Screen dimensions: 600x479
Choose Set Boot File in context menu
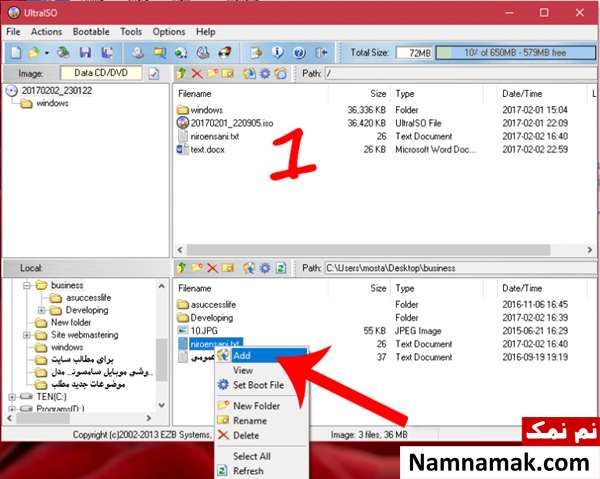(262, 385)
